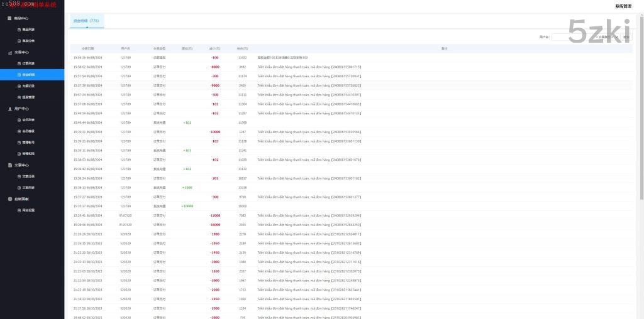This screenshot has height=319, width=644.
Task: Click the 用户中心 person icon in sidebar
Action: (x=9, y=109)
